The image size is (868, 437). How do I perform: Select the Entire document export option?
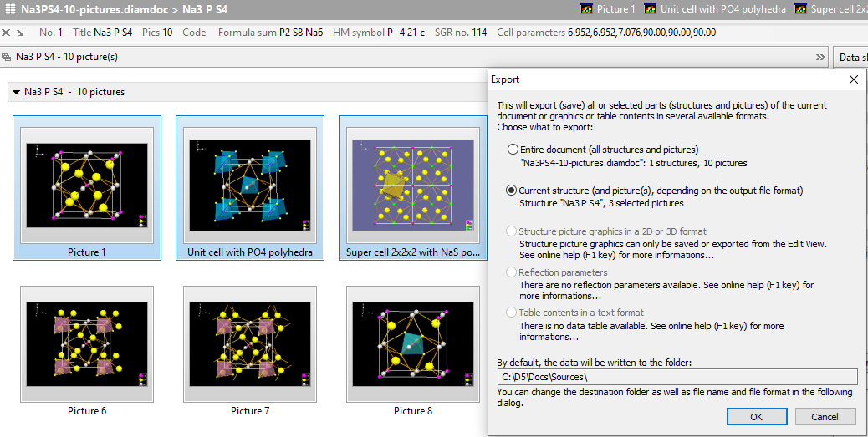[x=513, y=150]
